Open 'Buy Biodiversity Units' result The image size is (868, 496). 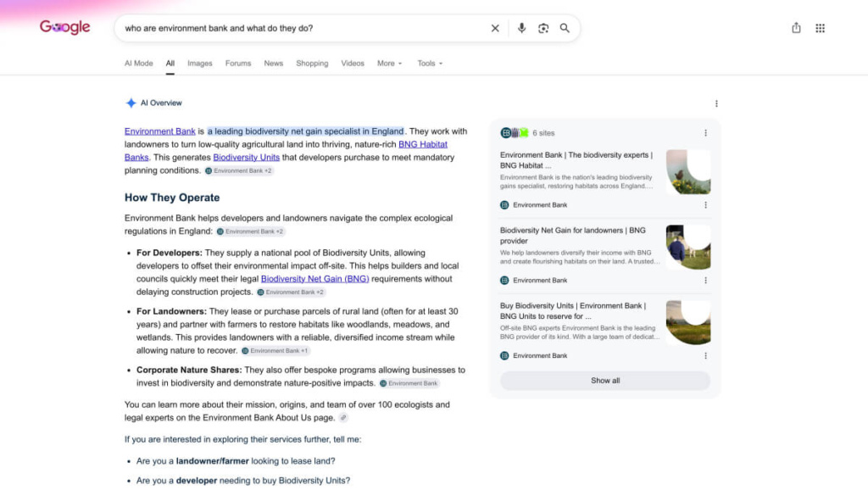click(572, 310)
